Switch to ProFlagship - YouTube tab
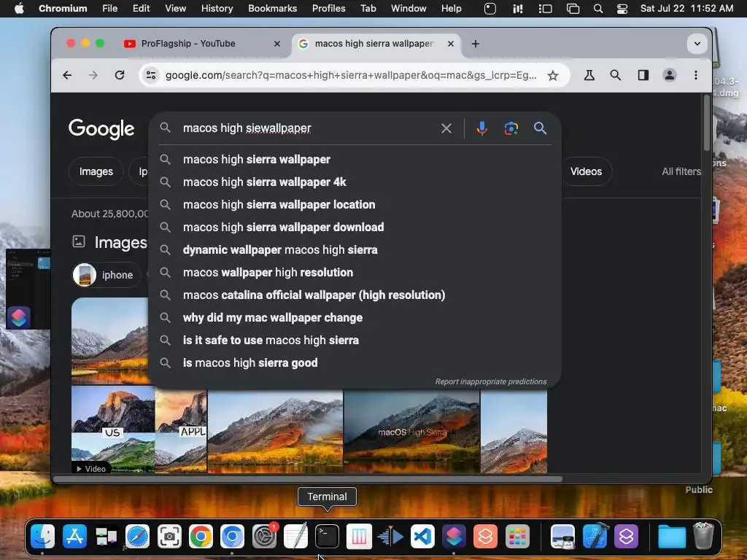 201,44
